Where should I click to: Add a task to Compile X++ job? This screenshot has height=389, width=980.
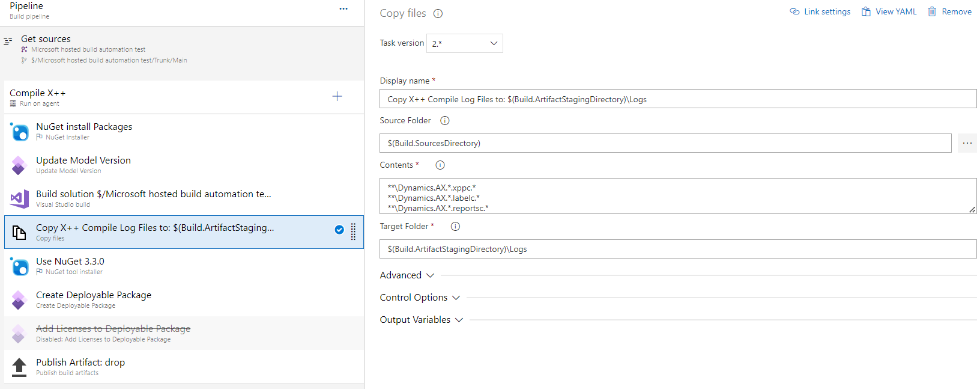pos(337,96)
